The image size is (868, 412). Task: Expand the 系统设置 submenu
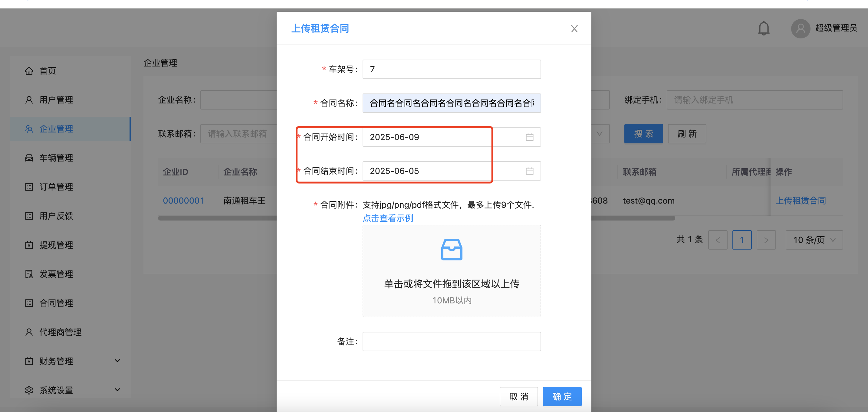coord(117,390)
